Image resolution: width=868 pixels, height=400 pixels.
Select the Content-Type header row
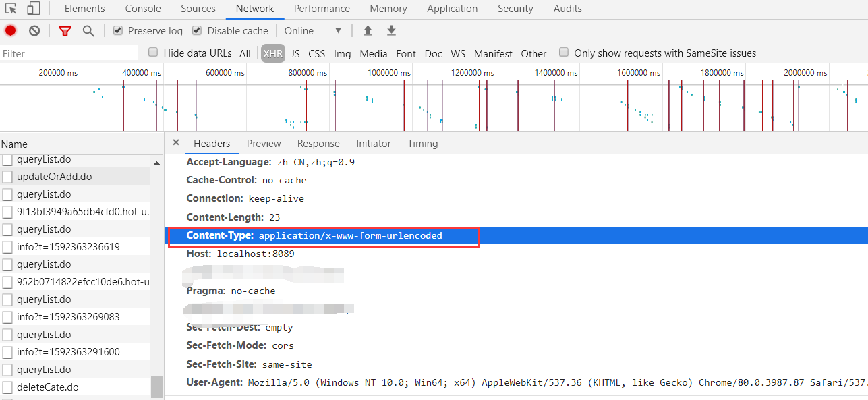coord(516,236)
